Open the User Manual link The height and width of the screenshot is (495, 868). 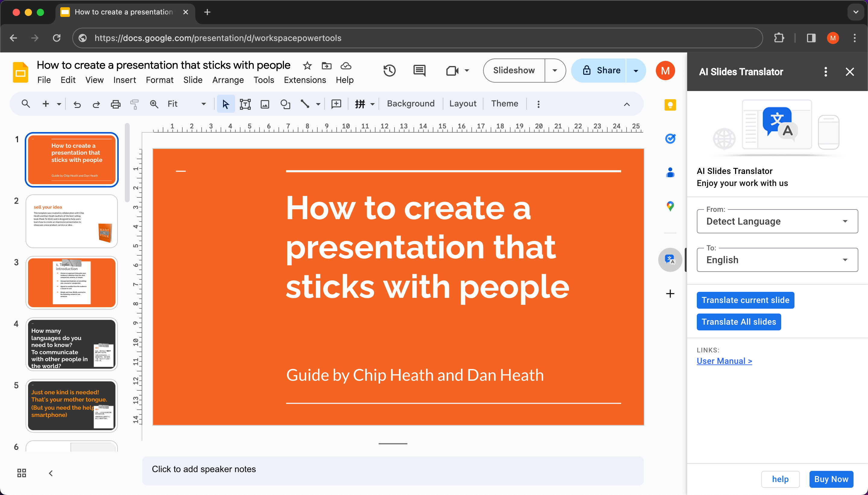724,361
